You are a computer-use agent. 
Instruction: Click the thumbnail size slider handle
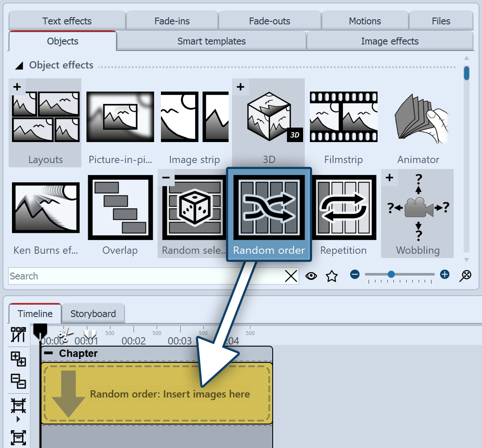click(391, 275)
